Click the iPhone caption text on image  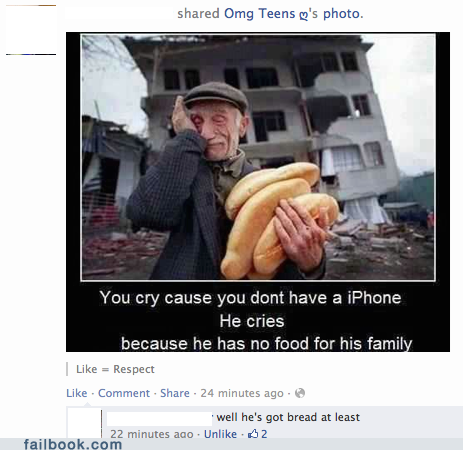pyautogui.click(x=250, y=298)
